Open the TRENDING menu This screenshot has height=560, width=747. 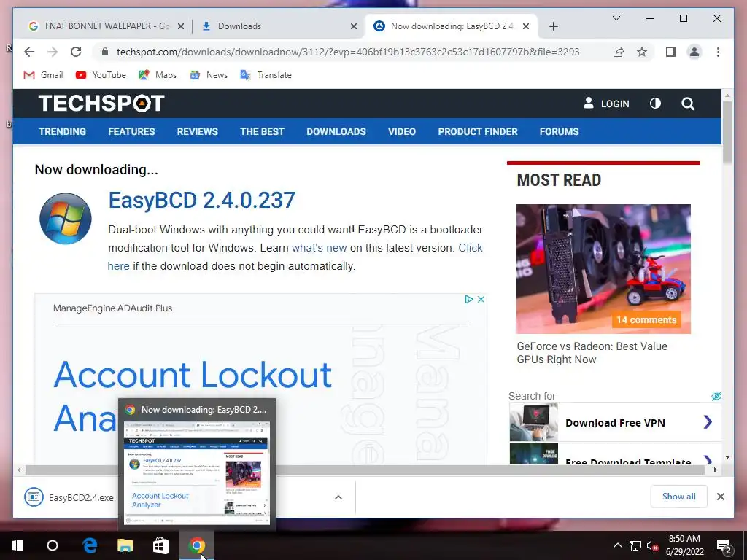[x=63, y=131]
